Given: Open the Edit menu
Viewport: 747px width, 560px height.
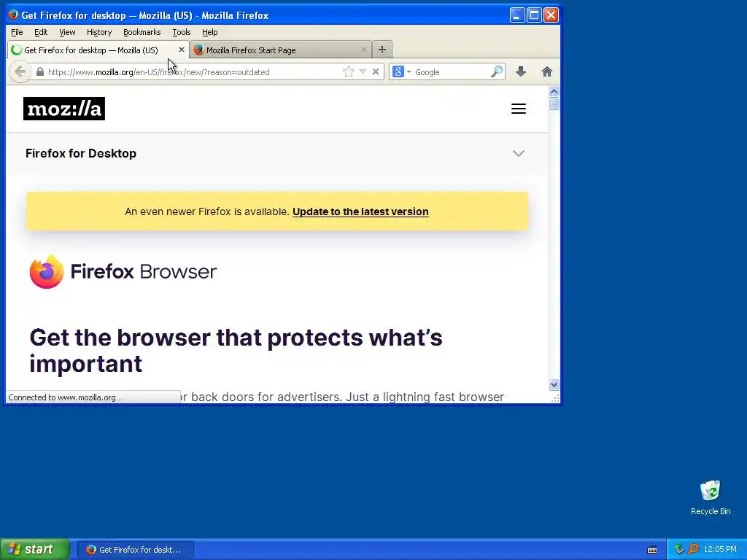Looking at the screenshot, I should click(x=41, y=32).
